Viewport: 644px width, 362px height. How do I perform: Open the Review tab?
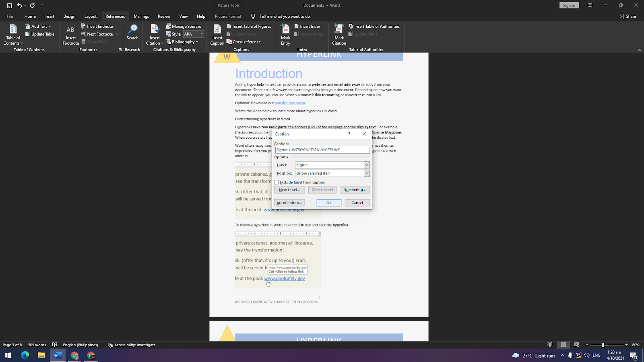tap(164, 16)
